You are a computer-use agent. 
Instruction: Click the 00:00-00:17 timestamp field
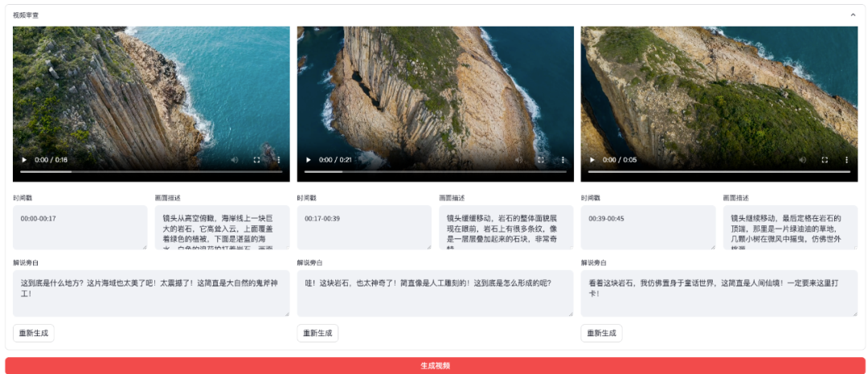[x=80, y=227]
